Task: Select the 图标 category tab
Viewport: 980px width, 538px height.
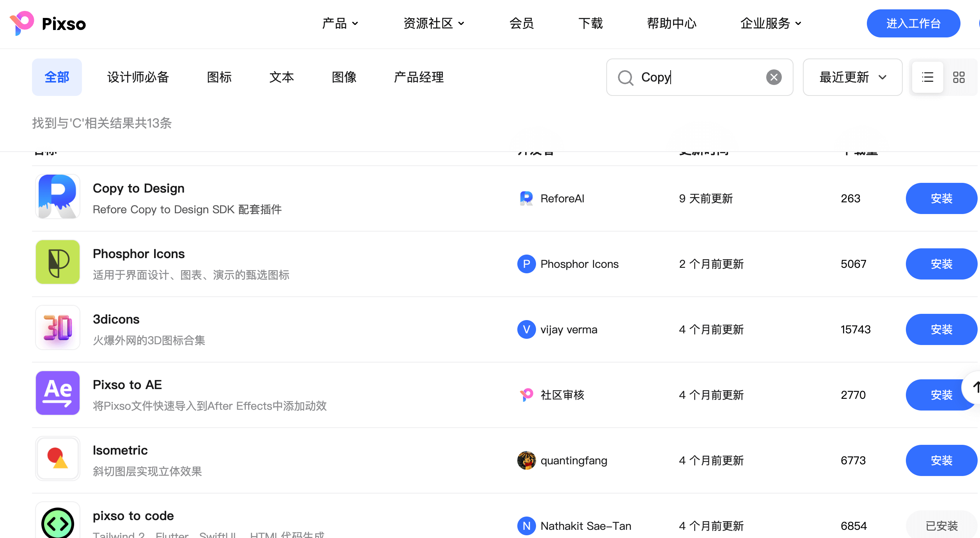Action: coord(219,77)
